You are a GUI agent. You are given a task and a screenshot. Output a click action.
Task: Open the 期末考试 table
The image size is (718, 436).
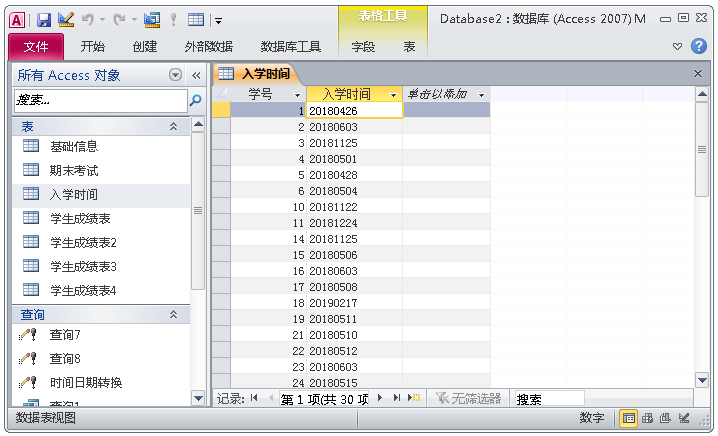pyautogui.click(x=74, y=170)
